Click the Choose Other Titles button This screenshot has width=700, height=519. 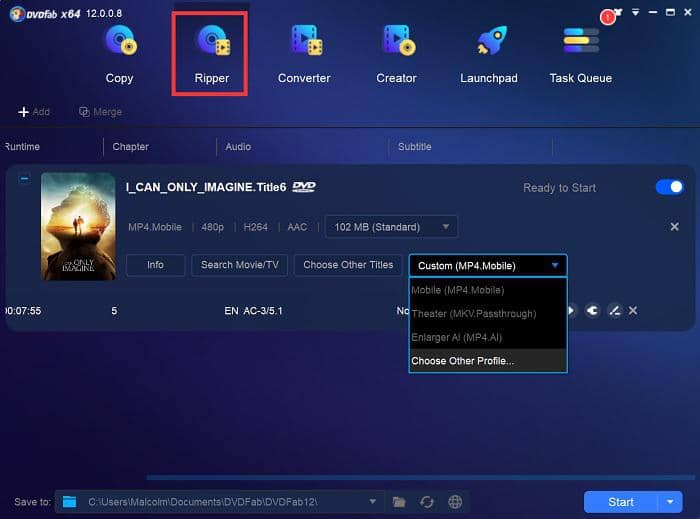pos(348,265)
